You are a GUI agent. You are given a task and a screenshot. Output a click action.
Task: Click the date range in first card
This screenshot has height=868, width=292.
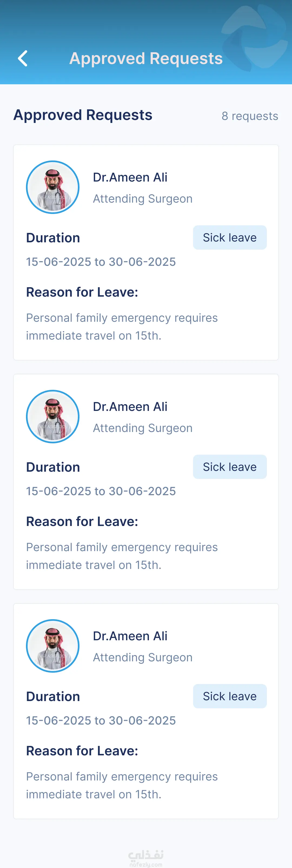[101, 262]
